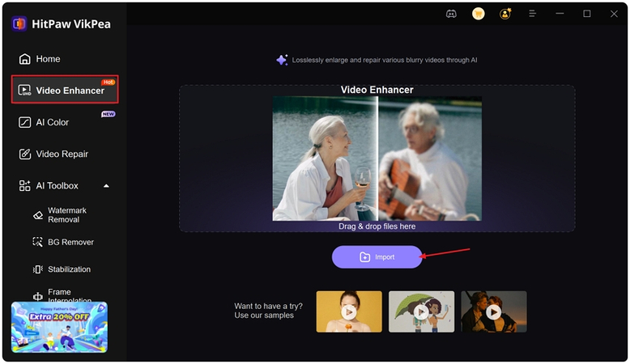Choose the Stabilization tool
Viewport: 630px width, 364px height.
tap(68, 269)
